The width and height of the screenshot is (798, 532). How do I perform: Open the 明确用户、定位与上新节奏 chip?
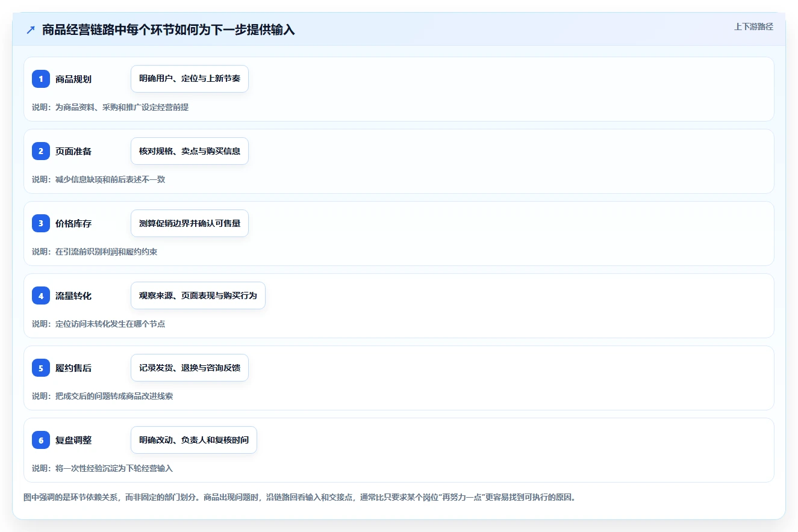190,79
